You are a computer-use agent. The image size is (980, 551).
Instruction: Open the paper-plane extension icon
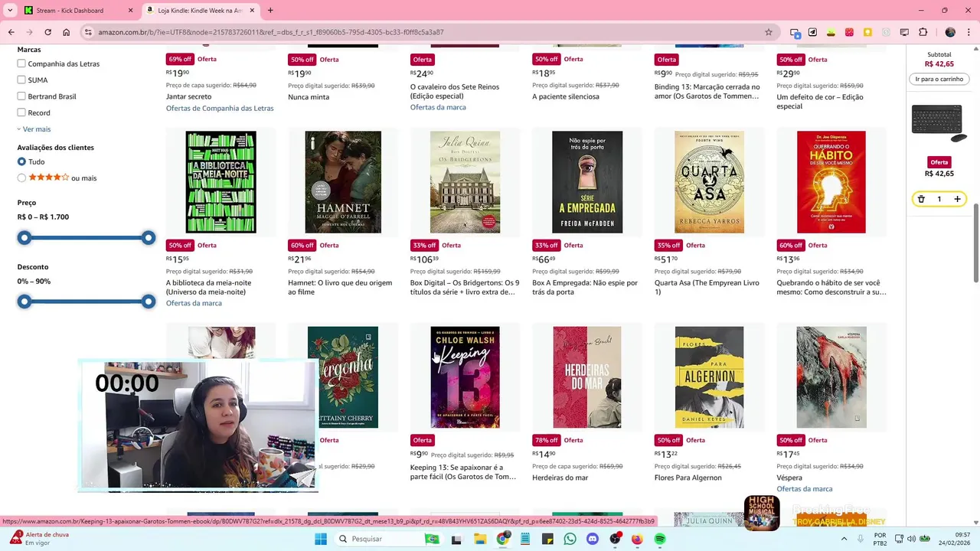tap(812, 32)
